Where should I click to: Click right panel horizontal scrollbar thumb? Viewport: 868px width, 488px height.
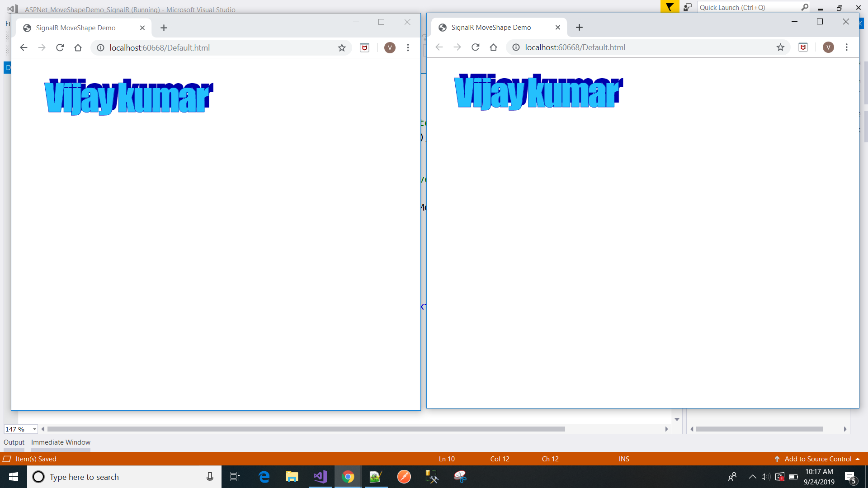(759, 429)
